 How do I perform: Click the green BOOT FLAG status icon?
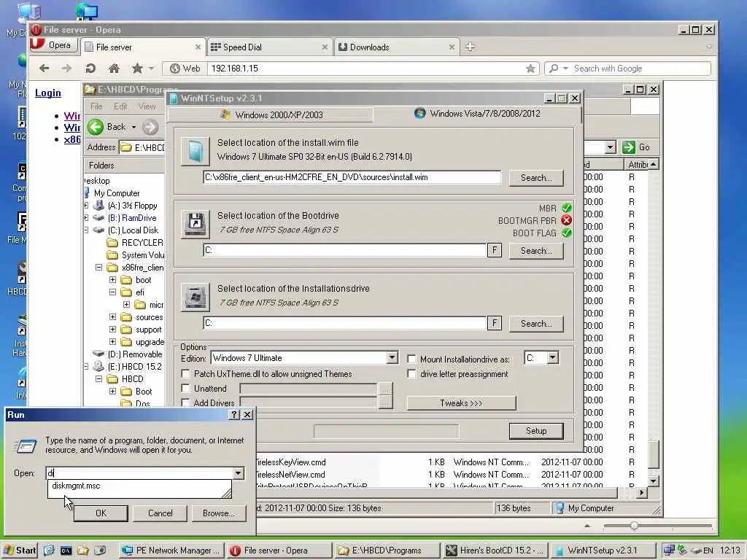point(566,233)
